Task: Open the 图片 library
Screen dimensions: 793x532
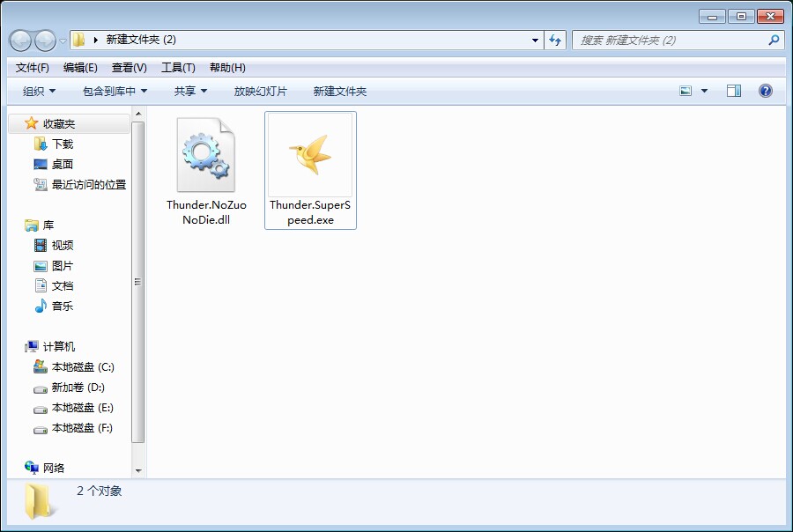Action: tap(63, 265)
